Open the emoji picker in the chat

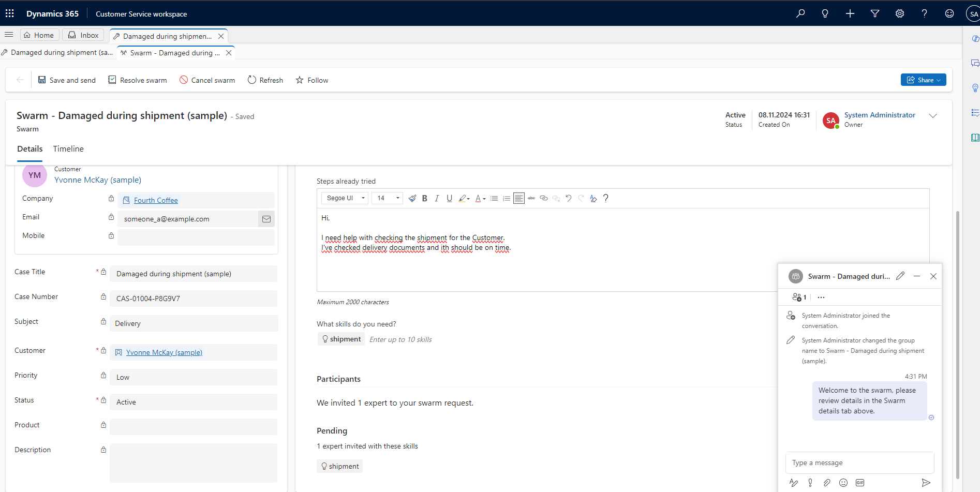[x=843, y=482]
